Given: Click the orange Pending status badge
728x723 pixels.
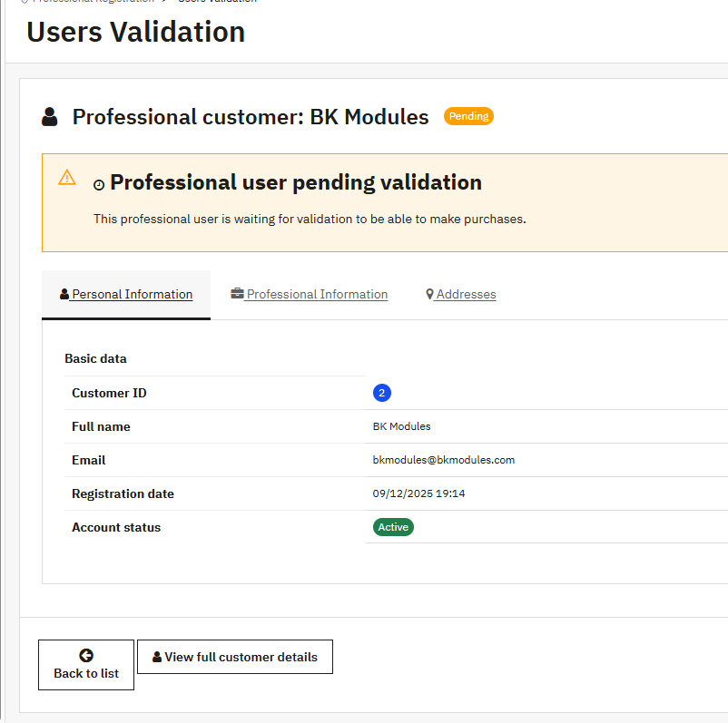Looking at the screenshot, I should pyautogui.click(x=468, y=116).
